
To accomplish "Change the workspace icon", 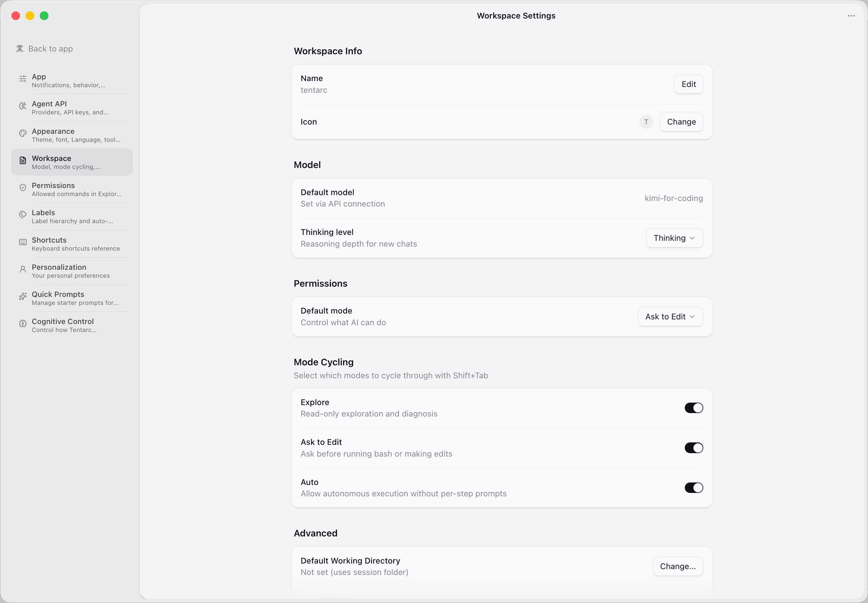I will 681,122.
